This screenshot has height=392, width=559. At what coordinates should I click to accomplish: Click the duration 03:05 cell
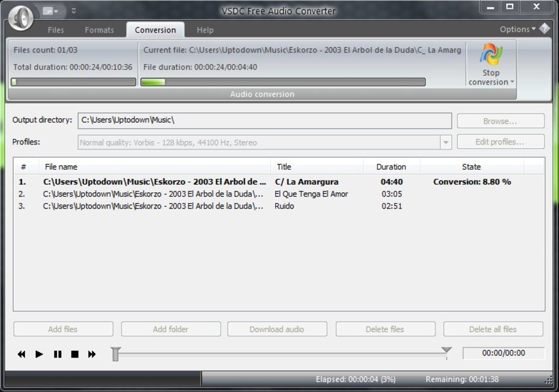pyautogui.click(x=392, y=194)
